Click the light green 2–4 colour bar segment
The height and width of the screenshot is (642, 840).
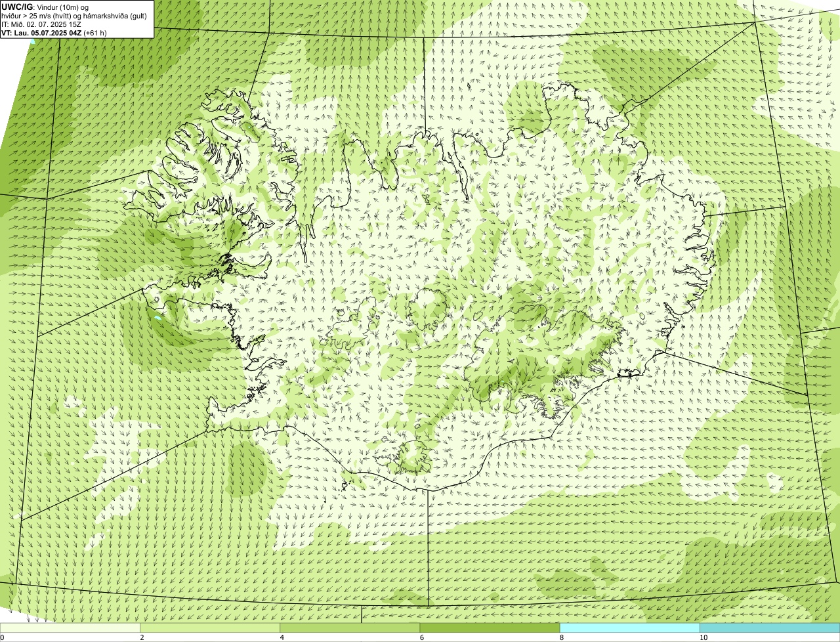210,628
